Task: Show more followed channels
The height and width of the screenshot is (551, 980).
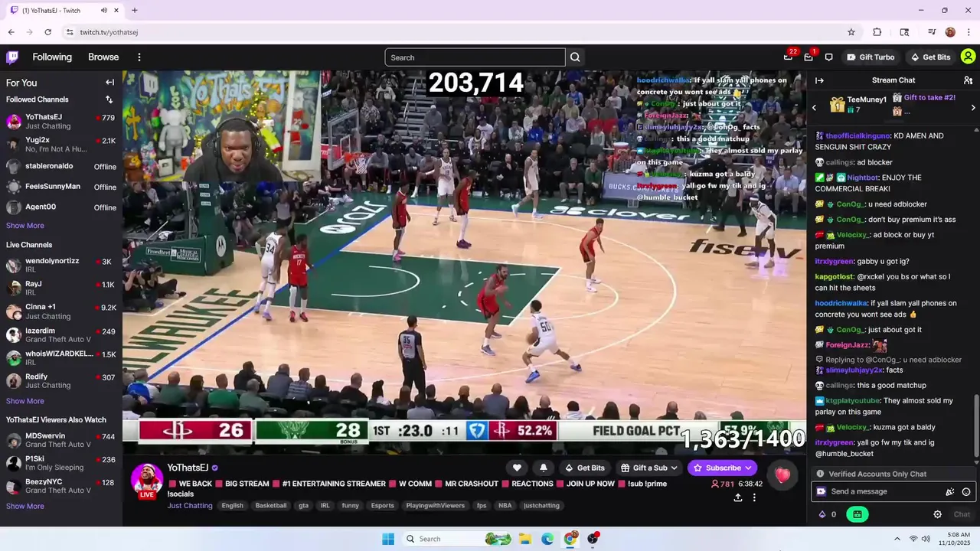Action: click(x=25, y=226)
